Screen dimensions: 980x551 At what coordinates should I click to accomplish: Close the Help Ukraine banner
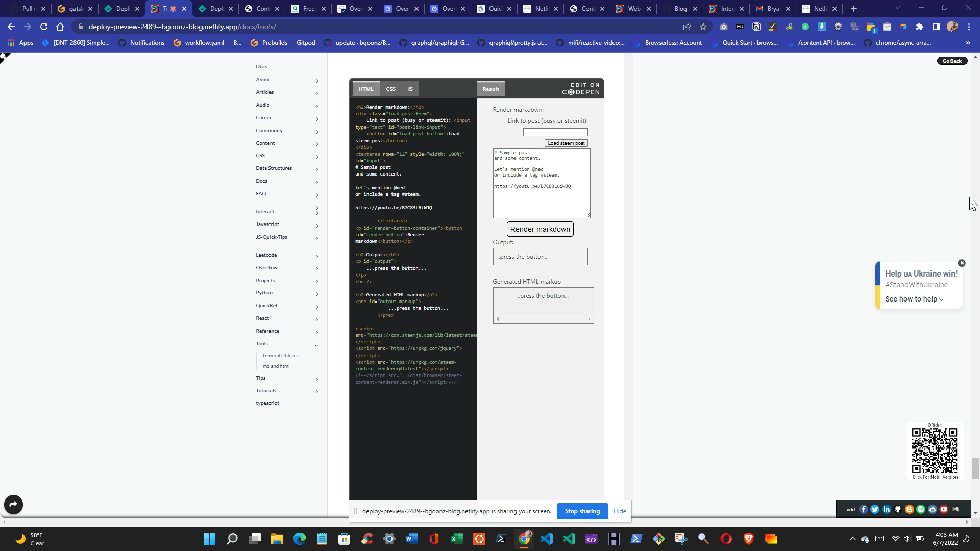(962, 263)
